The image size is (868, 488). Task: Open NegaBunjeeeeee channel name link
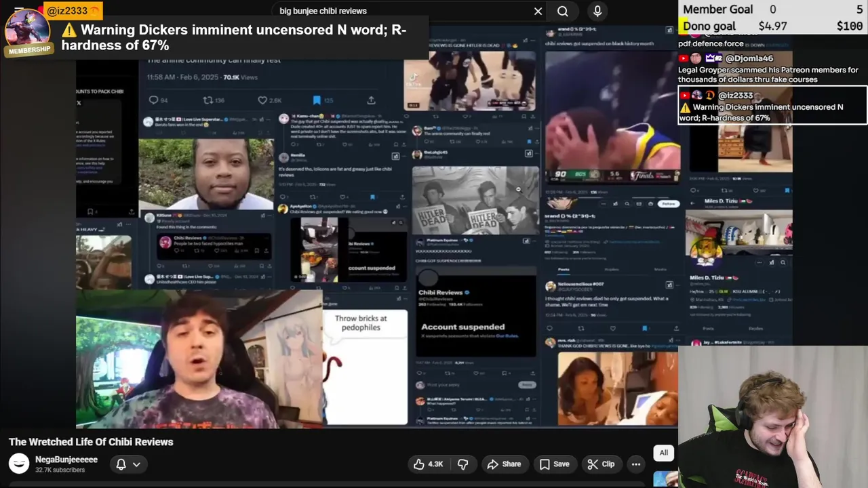click(x=66, y=460)
